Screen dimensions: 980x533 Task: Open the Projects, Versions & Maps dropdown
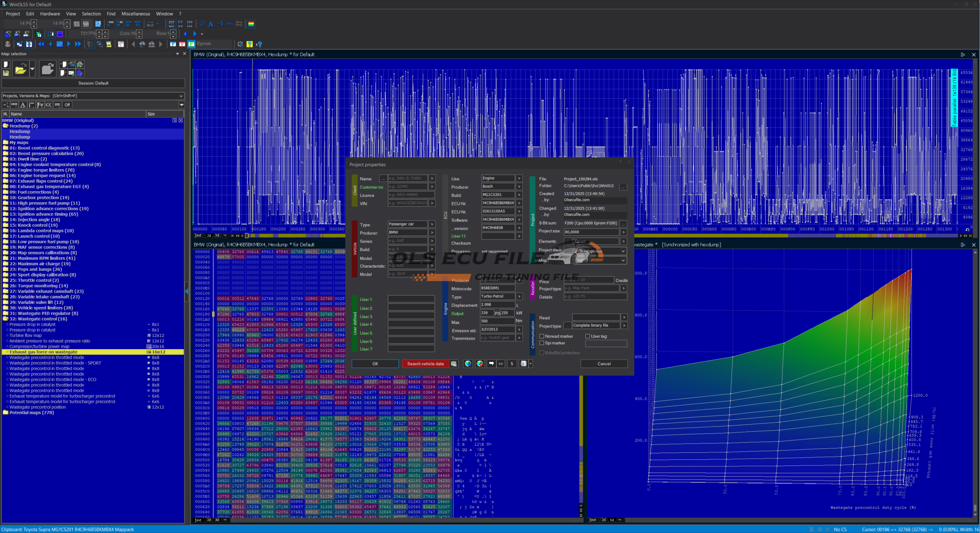pyautogui.click(x=181, y=96)
